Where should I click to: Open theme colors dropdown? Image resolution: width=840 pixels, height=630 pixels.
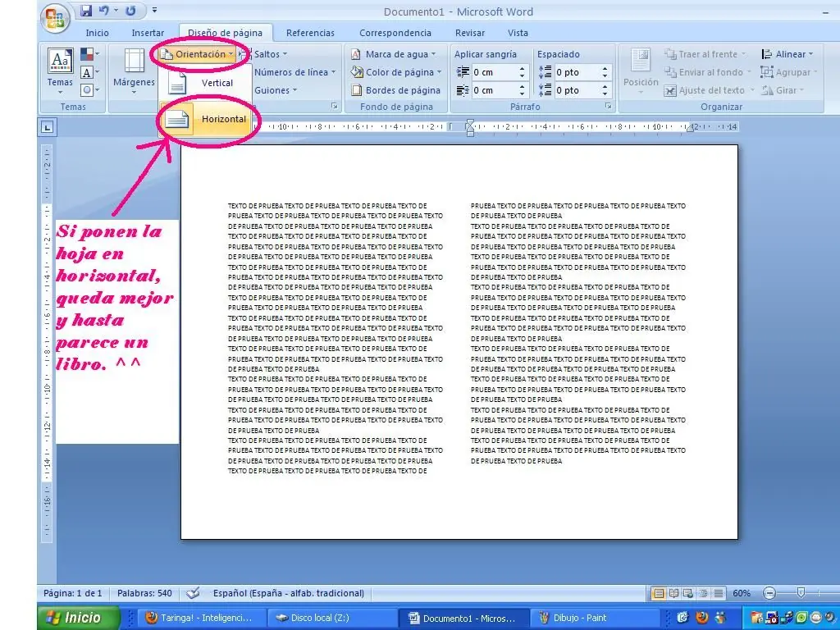pos(89,53)
